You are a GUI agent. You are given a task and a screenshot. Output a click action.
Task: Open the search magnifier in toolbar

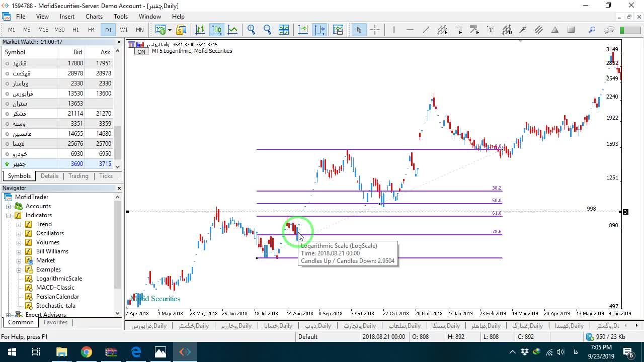coord(592,30)
